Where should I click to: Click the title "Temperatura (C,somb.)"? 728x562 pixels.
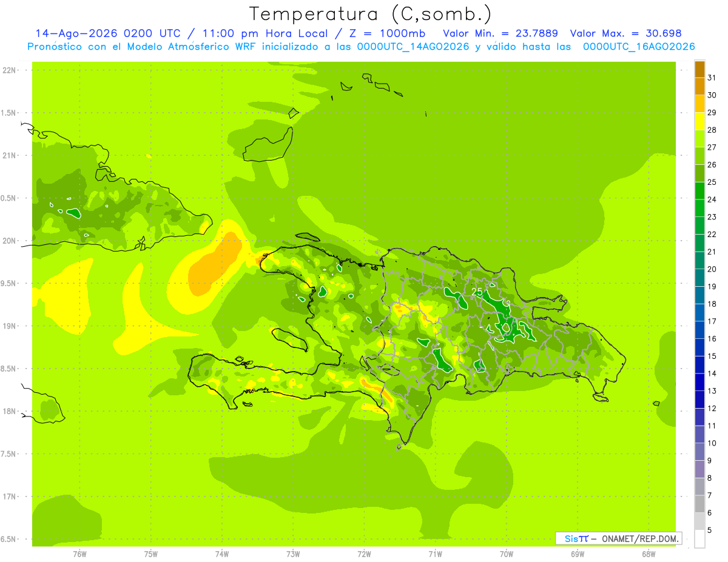click(x=370, y=15)
